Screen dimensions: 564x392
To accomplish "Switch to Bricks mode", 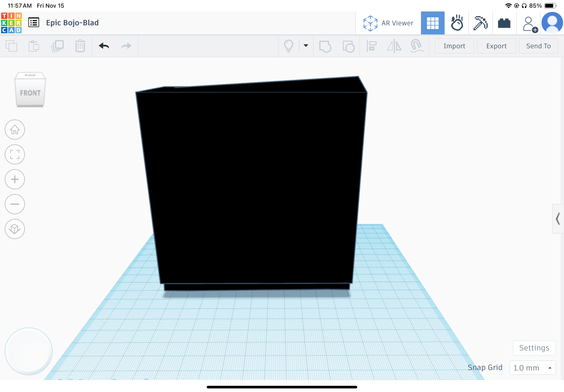I will (x=504, y=23).
